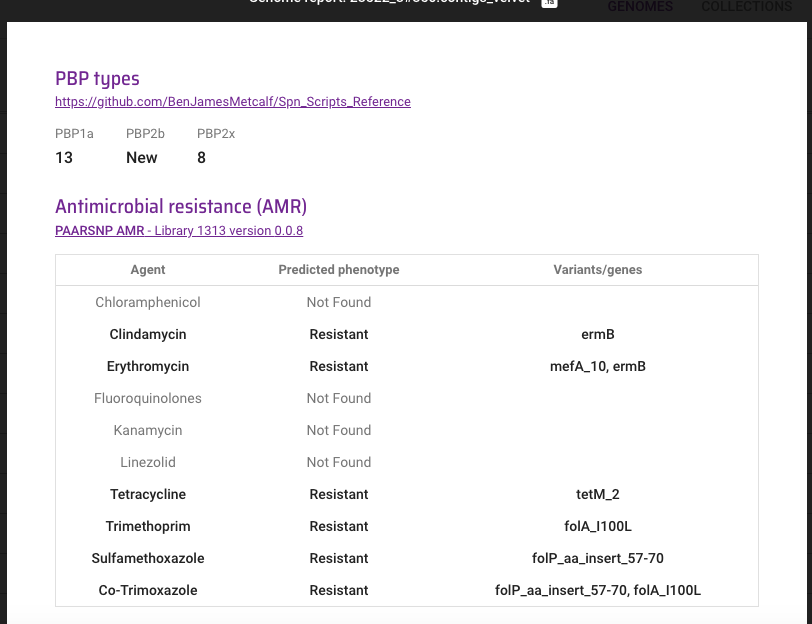
Task: Click the PBP2x label
Action: click(x=216, y=134)
